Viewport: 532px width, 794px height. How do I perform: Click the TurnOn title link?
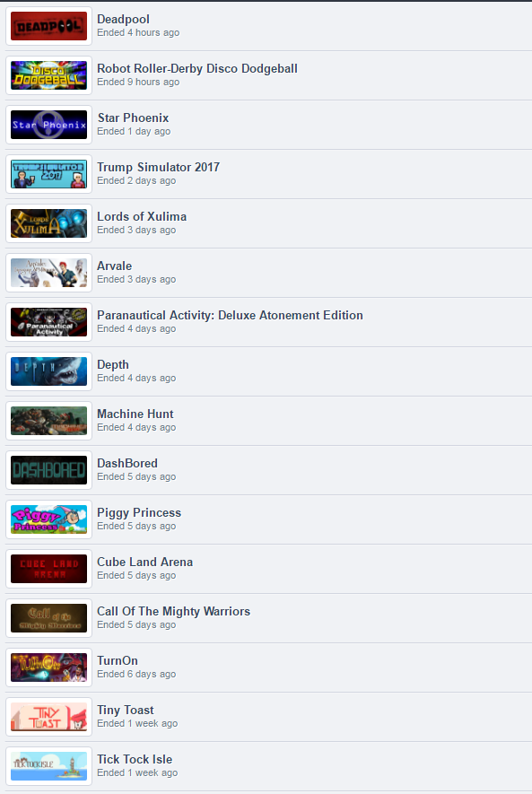click(118, 661)
